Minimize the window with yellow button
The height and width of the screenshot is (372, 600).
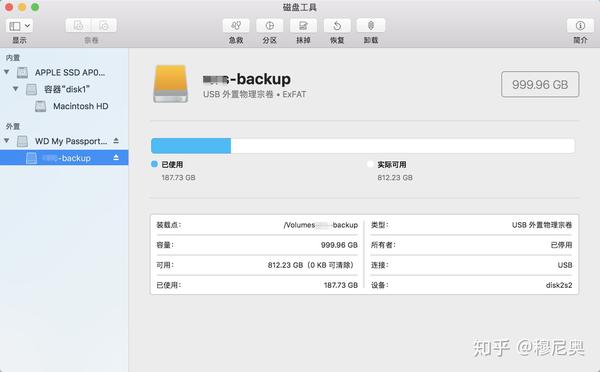[x=22, y=7]
